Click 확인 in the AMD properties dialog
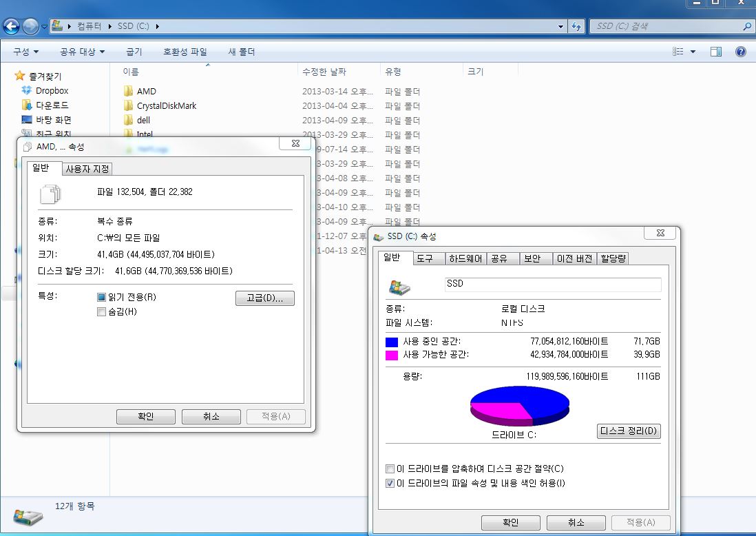This screenshot has height=536, width=756. [145, 416]
